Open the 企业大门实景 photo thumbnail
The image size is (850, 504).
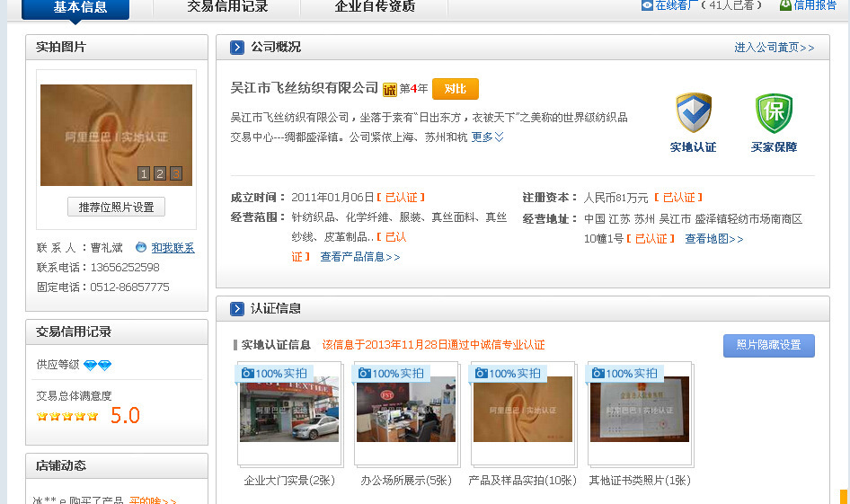pos(289,409)
